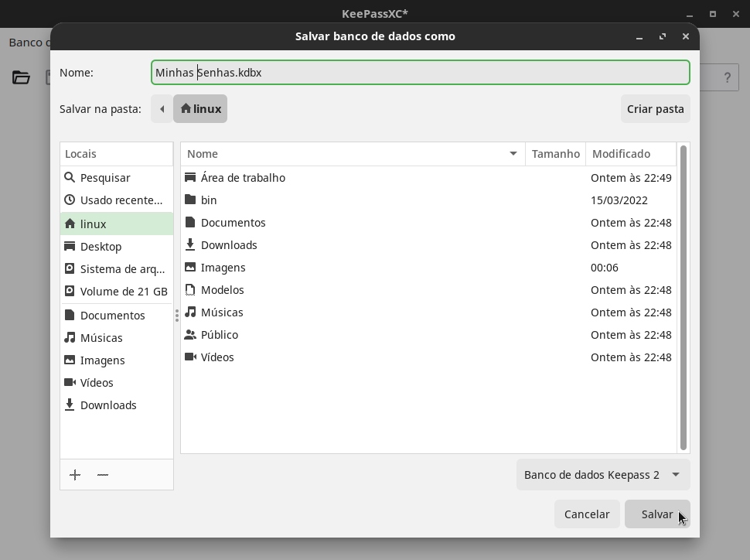
Task: Minimize the KeePassXC main window
Action: (689, 15)
